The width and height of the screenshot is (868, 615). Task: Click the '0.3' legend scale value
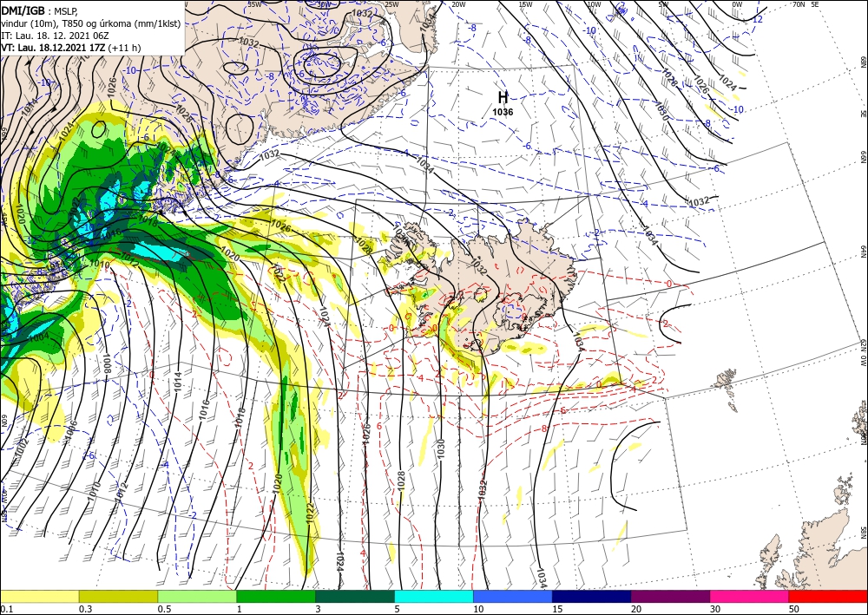pyautogui.click(x=85, y=609)
